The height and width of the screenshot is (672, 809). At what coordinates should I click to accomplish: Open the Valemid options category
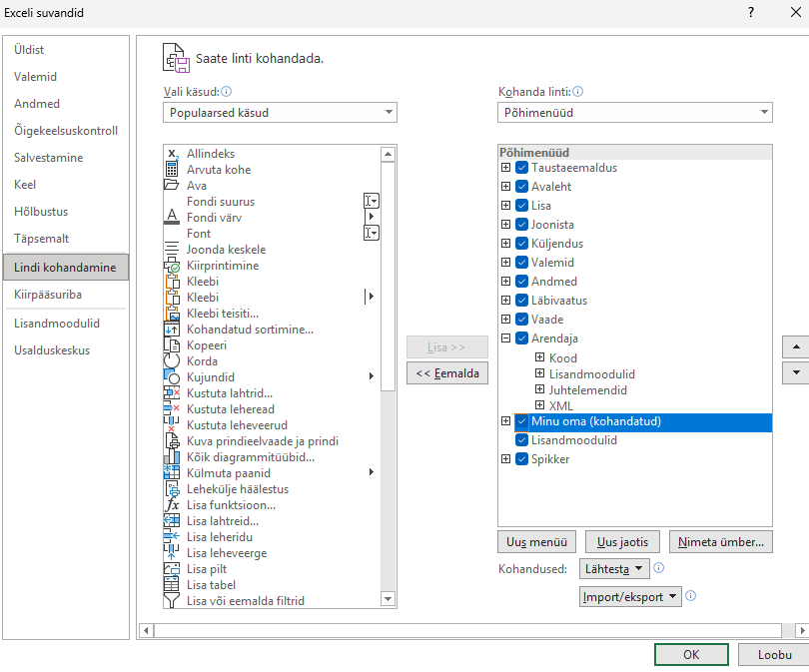tap(36, 77)
